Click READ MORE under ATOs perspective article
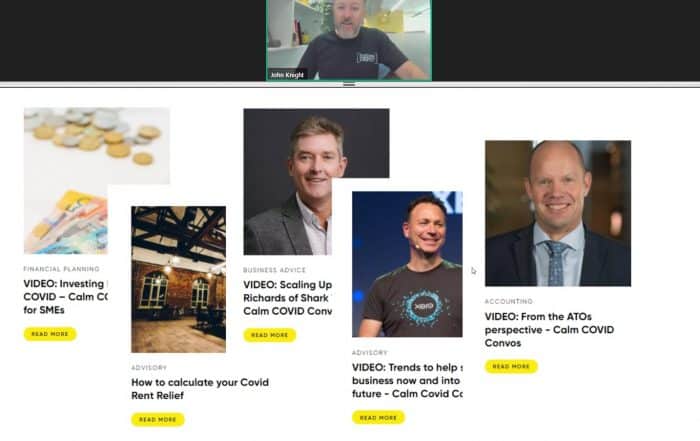The height and width of the screenshot is (441, 700). click(x=511, y=366)
